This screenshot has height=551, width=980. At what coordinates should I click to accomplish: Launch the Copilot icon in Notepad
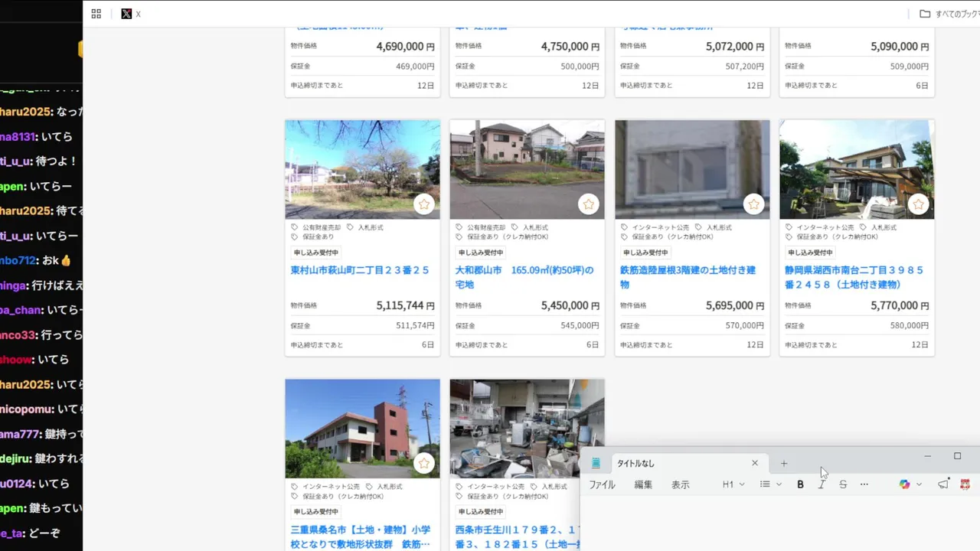(905, 484)
